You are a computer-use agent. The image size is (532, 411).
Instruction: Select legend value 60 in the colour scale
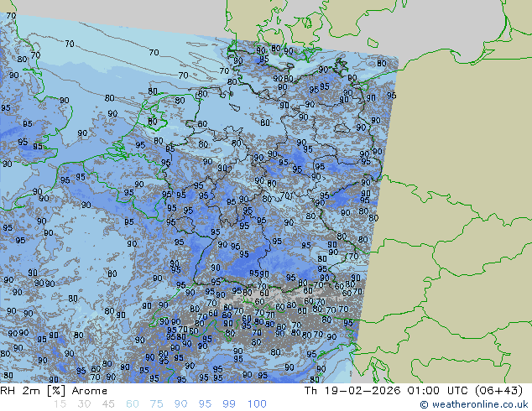tap(133, 404)
